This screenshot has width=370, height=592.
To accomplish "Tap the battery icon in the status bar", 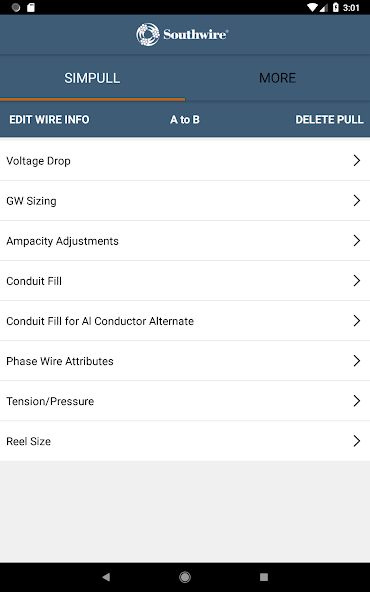I will tap(336, 8).
